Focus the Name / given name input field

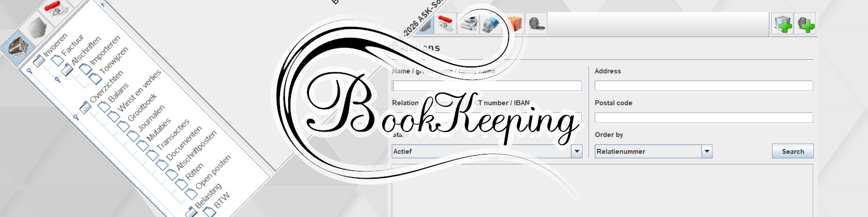[487, 86]
